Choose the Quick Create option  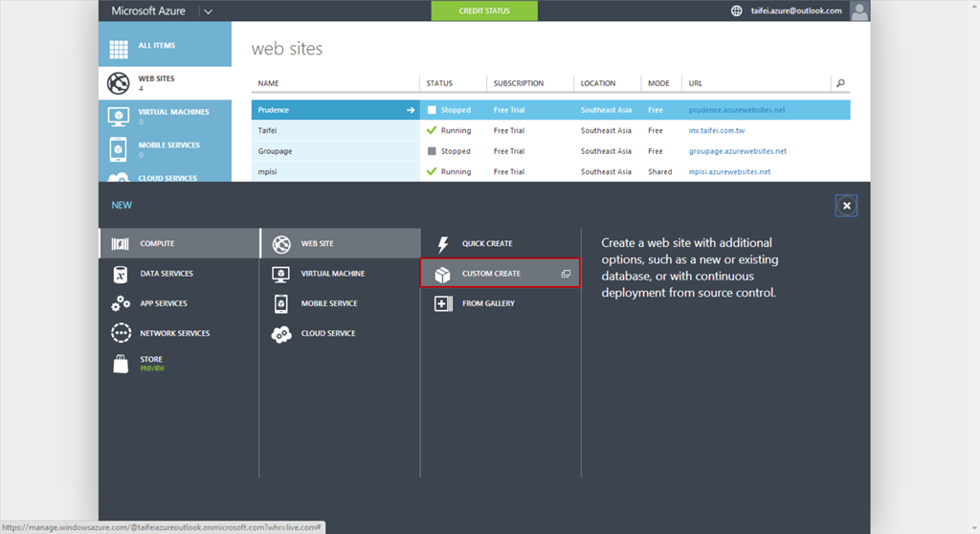[x=500, y=244]
